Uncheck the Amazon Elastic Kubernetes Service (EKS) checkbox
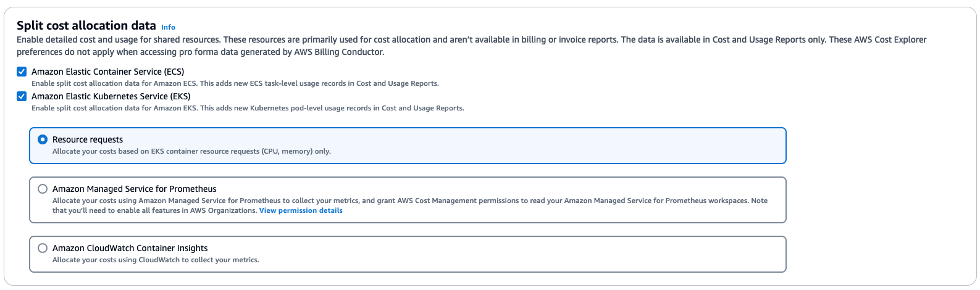The image size is (980, 290). (x=22, y=96)
